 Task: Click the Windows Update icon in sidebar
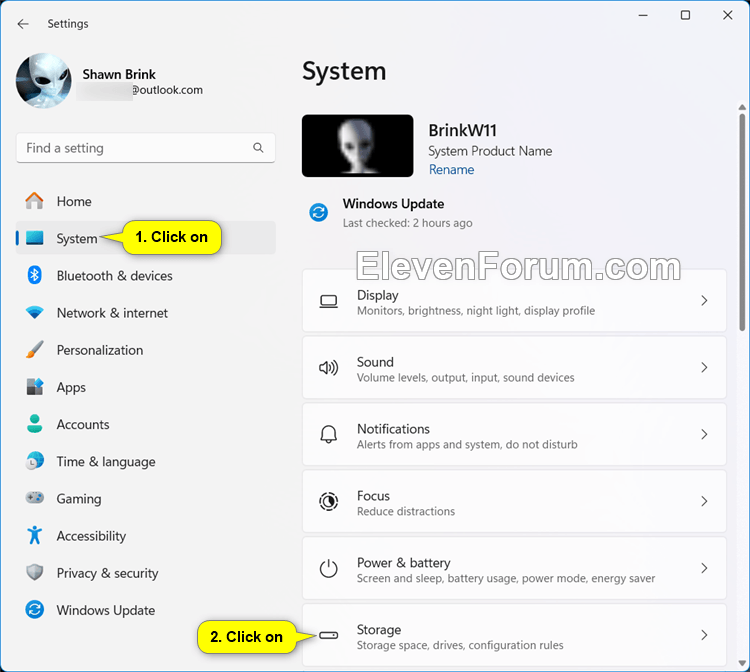(34, 610)
